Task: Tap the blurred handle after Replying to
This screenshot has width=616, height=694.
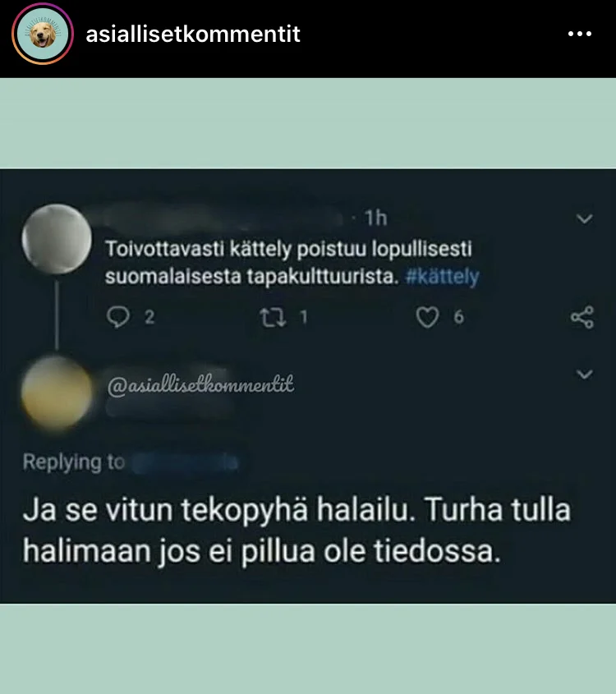Action: coord(186,462)
